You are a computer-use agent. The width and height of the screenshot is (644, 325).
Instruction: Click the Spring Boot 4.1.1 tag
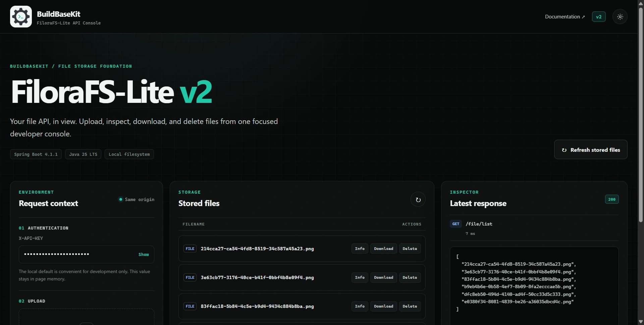pos(36,154)
